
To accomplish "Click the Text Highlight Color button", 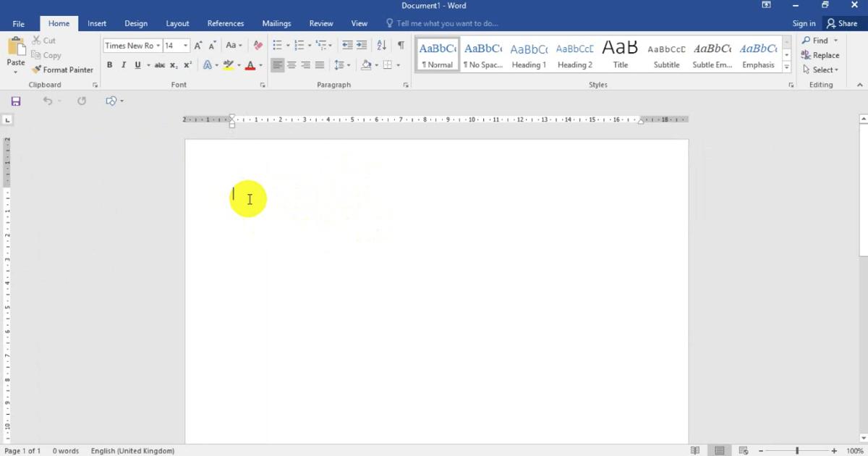I will [x=228, y=65].
